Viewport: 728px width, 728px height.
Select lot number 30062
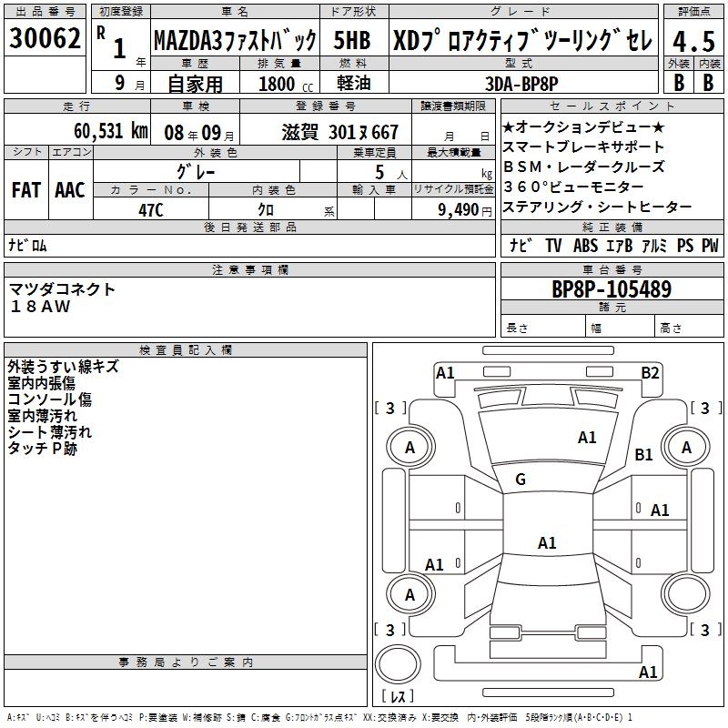tap(45, 39)
